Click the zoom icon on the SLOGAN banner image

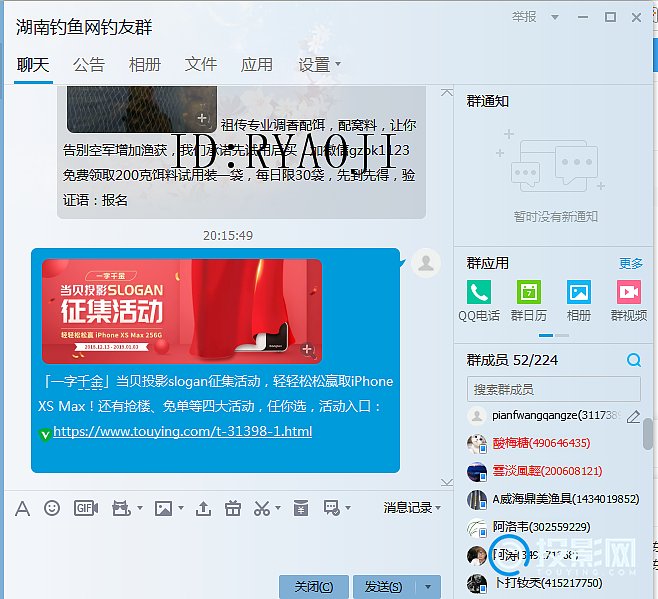point(308,350)
